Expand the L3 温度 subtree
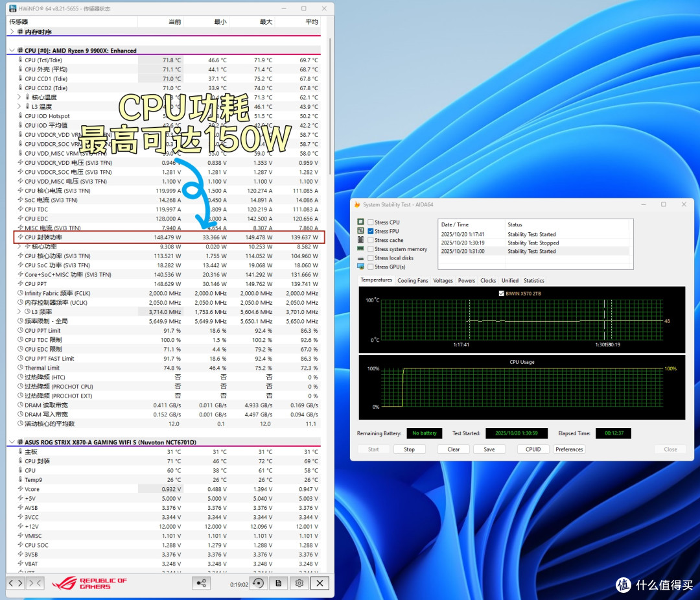This screenshot has width=700, height=600. (19, 106)
